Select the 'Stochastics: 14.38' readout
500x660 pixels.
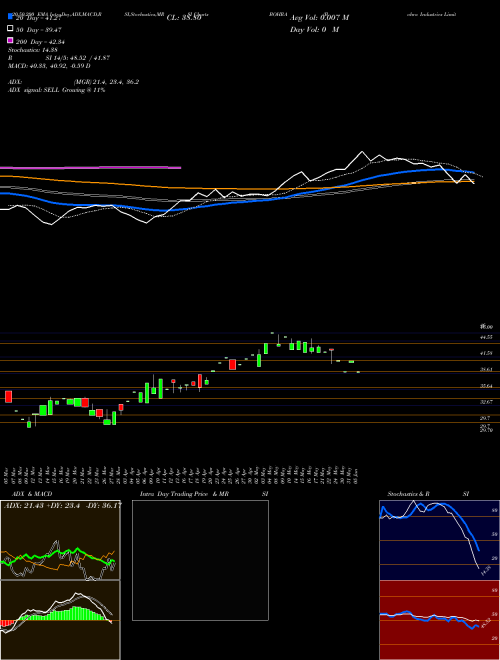(x=32, y=50)
